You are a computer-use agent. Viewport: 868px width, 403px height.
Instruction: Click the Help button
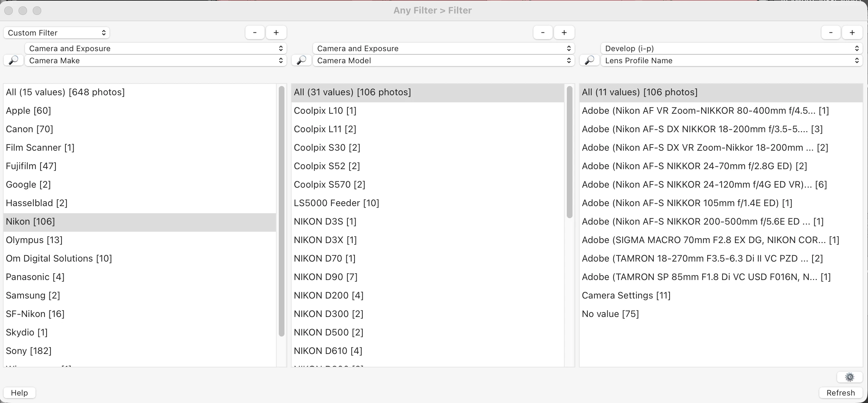pos(20,393)
